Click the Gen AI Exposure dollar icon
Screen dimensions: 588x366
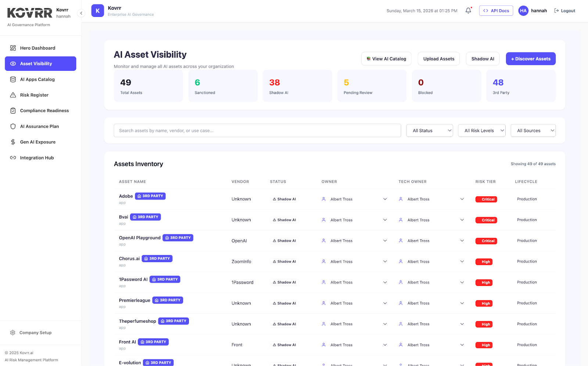click(x=13, y=142)
